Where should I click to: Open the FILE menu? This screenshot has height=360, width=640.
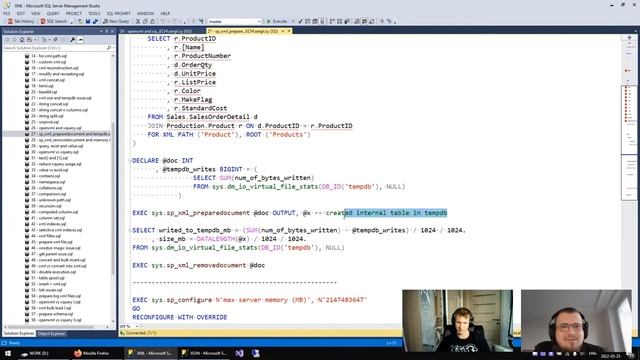[7, 13]
